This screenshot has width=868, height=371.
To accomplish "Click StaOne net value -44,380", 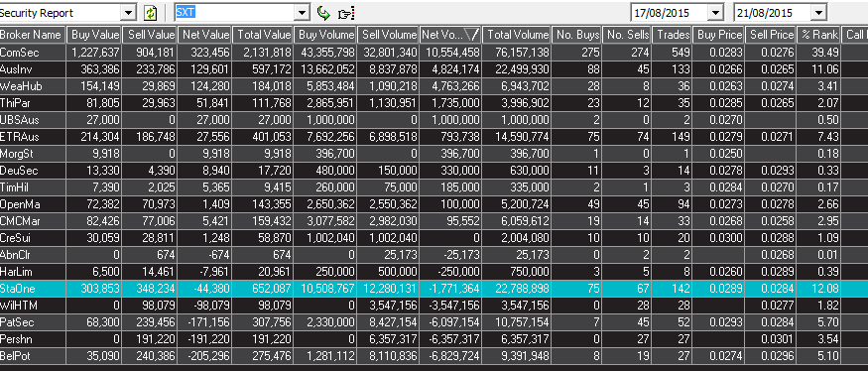I will pyautogui.click(x=211, y=288).
